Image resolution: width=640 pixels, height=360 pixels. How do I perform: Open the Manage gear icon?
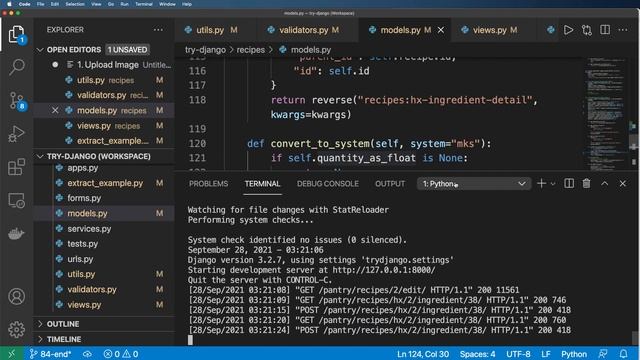point(16,329)
